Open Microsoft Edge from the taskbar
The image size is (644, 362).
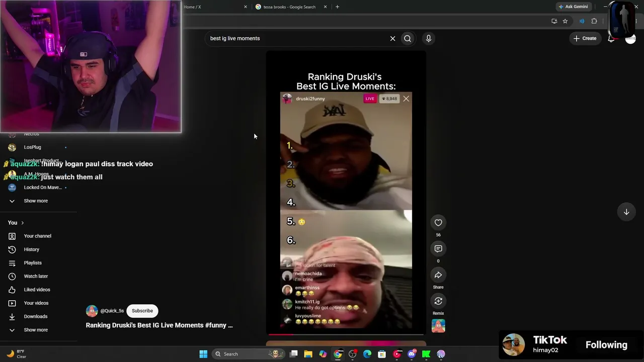click(367, 354)
